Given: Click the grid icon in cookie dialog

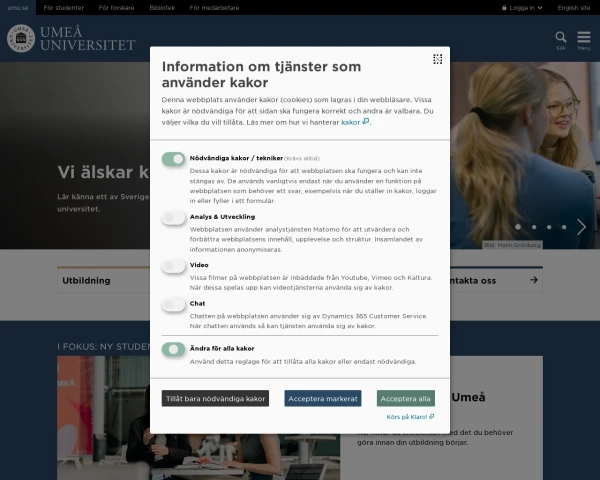Looking at the screenshot, I should coord(437,59).
